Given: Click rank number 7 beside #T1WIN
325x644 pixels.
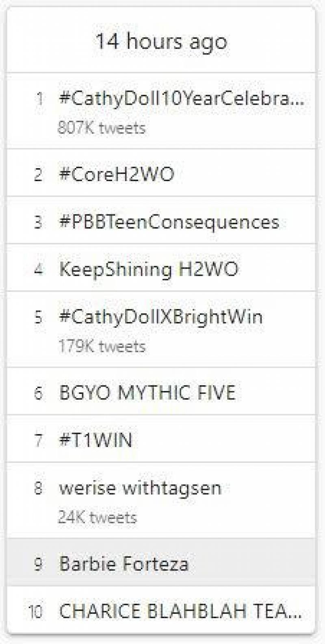Looking at the screenshot, I should [38, 440].
